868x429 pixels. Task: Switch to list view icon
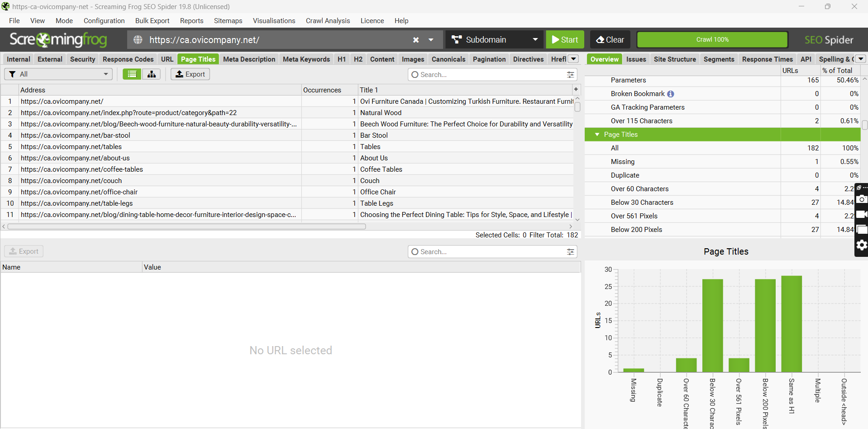point(132,74)
